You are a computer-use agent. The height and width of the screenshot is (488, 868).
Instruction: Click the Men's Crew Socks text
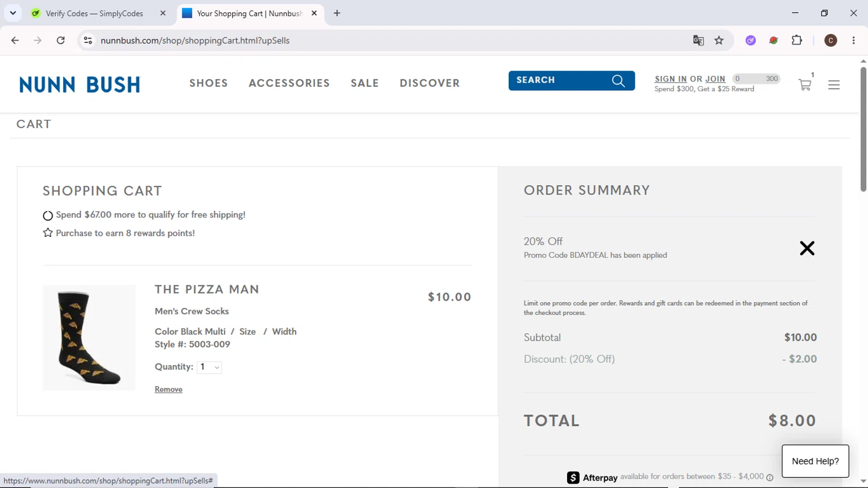192,311
